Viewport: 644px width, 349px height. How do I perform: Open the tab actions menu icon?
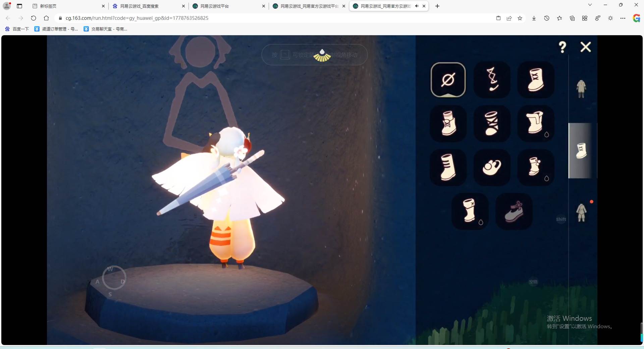click(19, 6)
